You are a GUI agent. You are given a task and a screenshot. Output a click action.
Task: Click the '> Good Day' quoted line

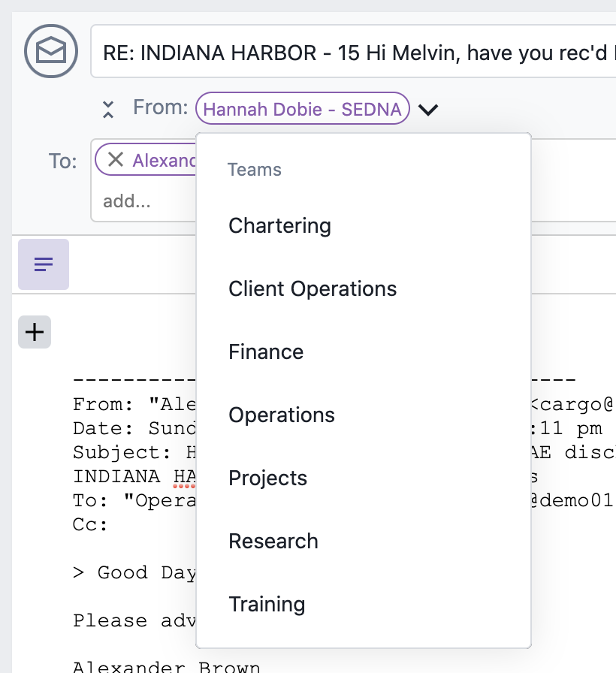point(134,573)
